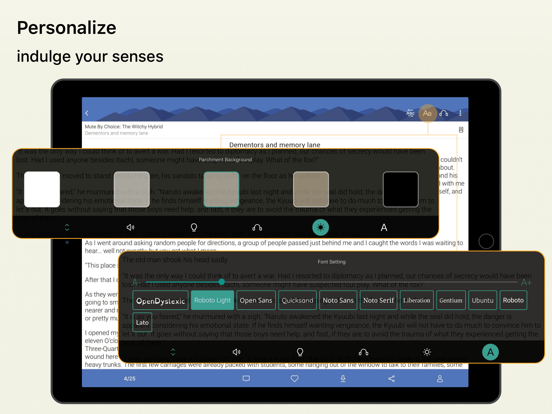Open the lightbulb tab in the Font Setting panel
The height and width of the screenshot is (414, 552).
click(300, 352)
